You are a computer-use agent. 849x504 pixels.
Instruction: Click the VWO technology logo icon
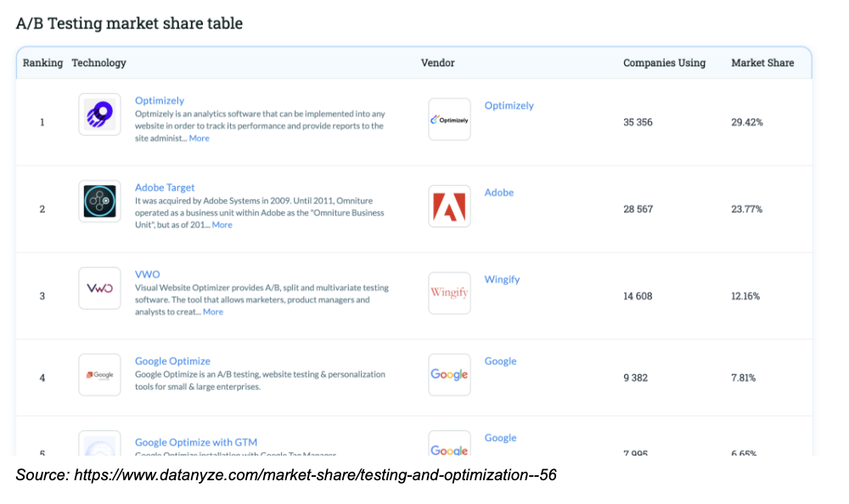tap(99, 288)
